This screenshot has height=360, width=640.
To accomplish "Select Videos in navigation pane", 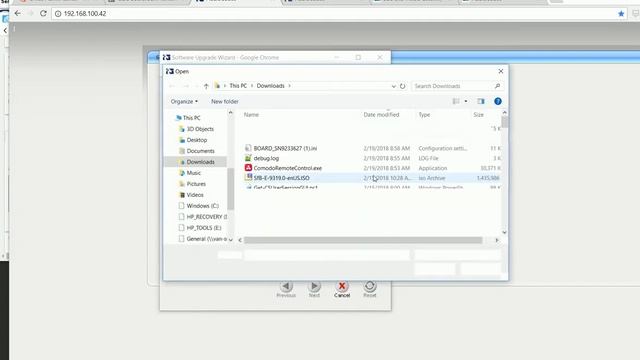I will click(x=195, y=195).
